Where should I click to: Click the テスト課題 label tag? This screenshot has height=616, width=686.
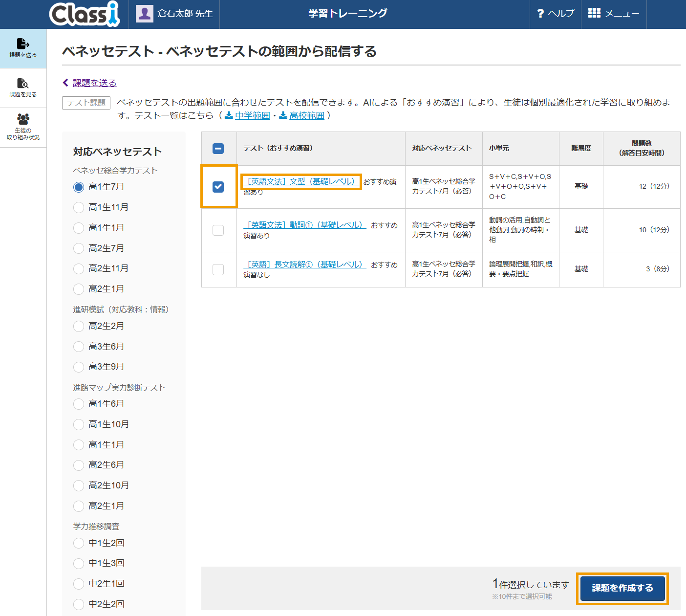click(86, 103)
